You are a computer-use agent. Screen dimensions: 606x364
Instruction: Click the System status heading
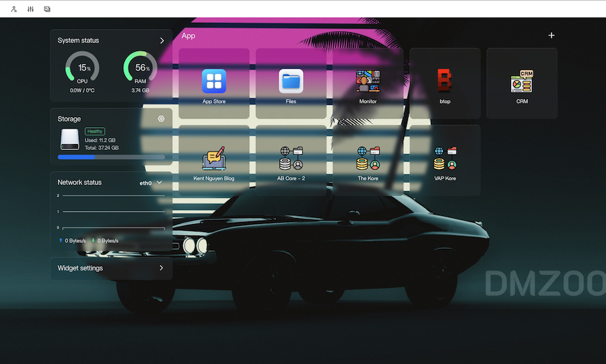(x=78, y=40)
